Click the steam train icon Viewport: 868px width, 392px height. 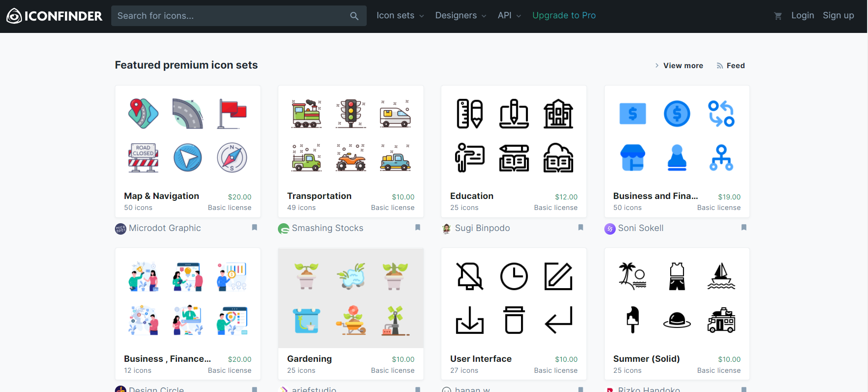point(306,113)
